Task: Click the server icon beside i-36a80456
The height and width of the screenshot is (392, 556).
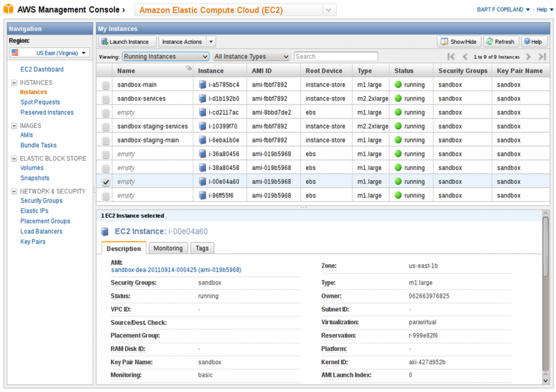Action: tap(202, 153)
